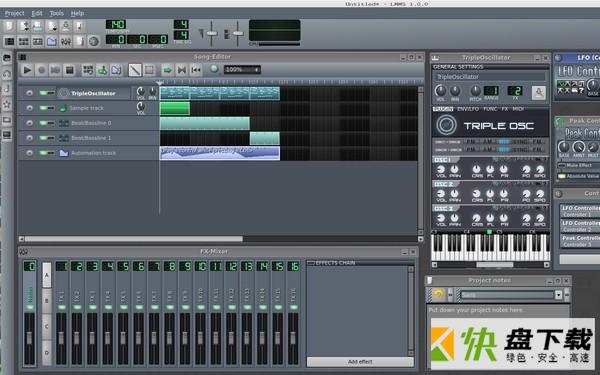Open the Beat+Bassline editor icon
Viewport: 600px width, 375px height.
coord(23,41)
